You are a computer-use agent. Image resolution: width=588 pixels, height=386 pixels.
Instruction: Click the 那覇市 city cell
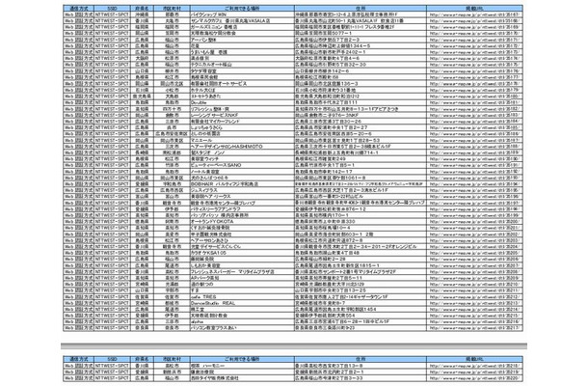(x=172, y=14)
